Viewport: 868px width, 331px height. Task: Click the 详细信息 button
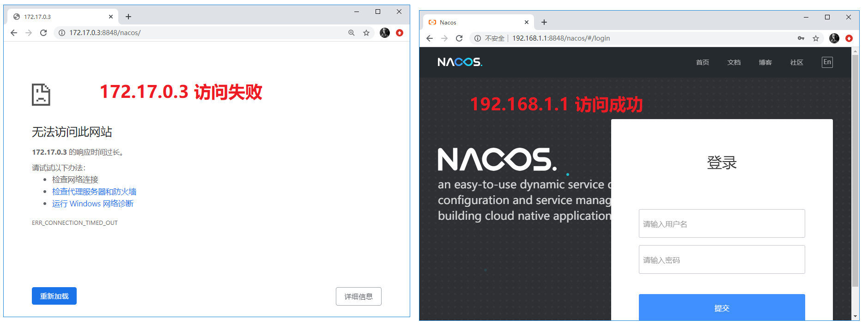358,296
